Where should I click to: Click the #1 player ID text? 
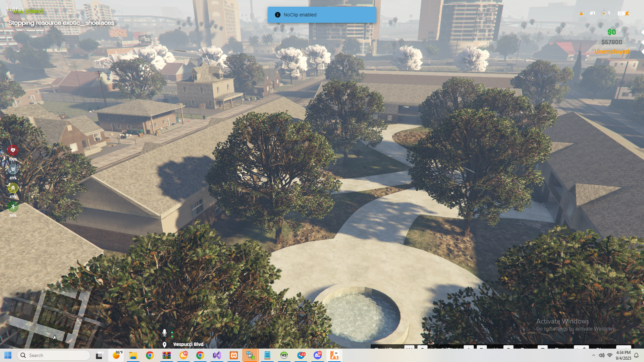pyautogui.click(x=592, y=13)
